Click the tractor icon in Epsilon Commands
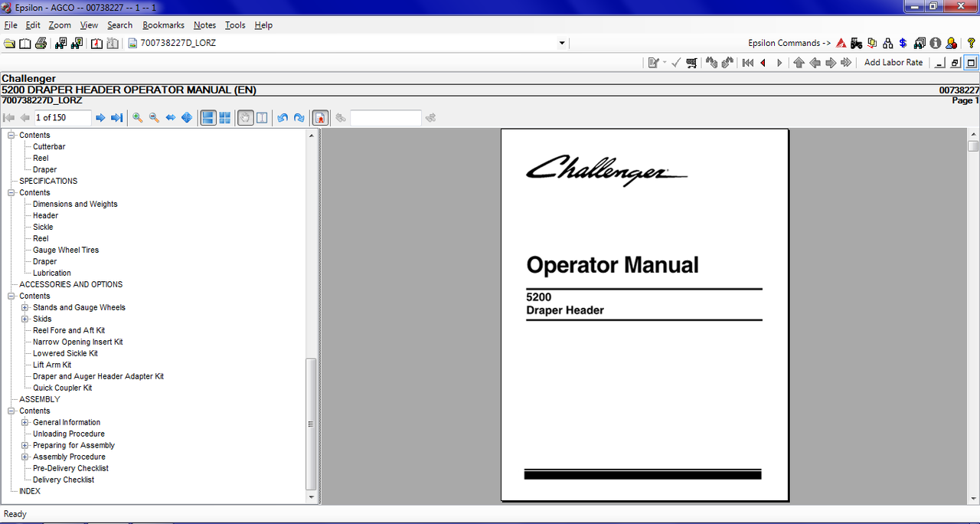The image size is (980, 524). (857, 43)
